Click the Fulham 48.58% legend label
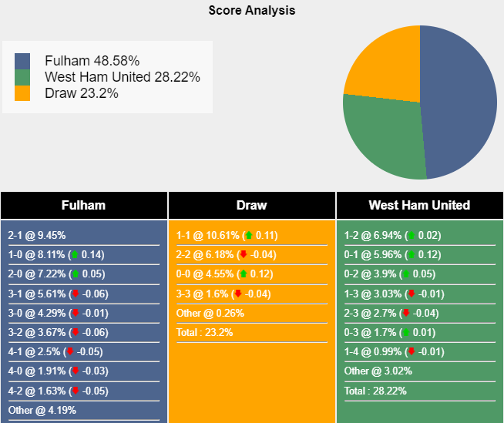Screen dimensions: 504x423 click(x=92, y=61)
